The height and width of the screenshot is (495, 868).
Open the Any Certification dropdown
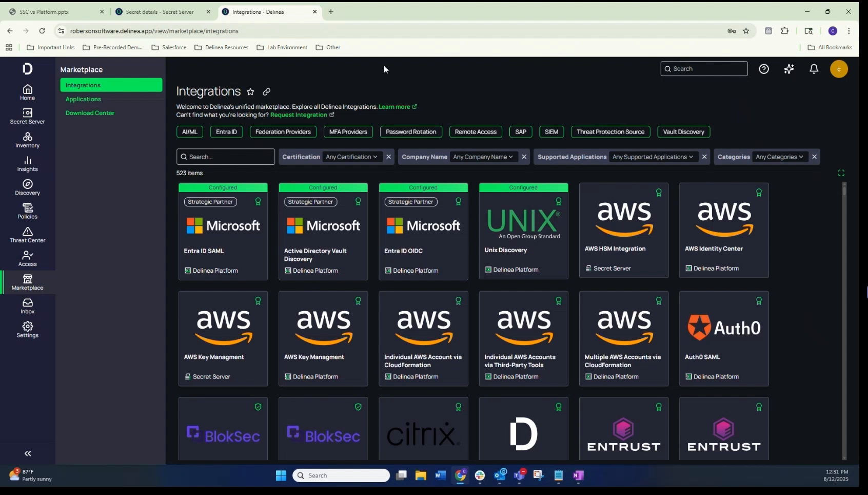pos(351,157)
